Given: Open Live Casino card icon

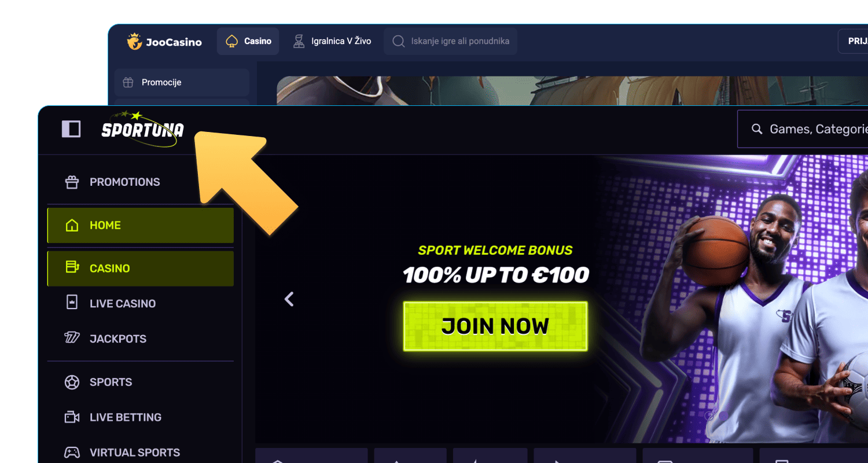Looking at the screenshot, I should 72,303.
